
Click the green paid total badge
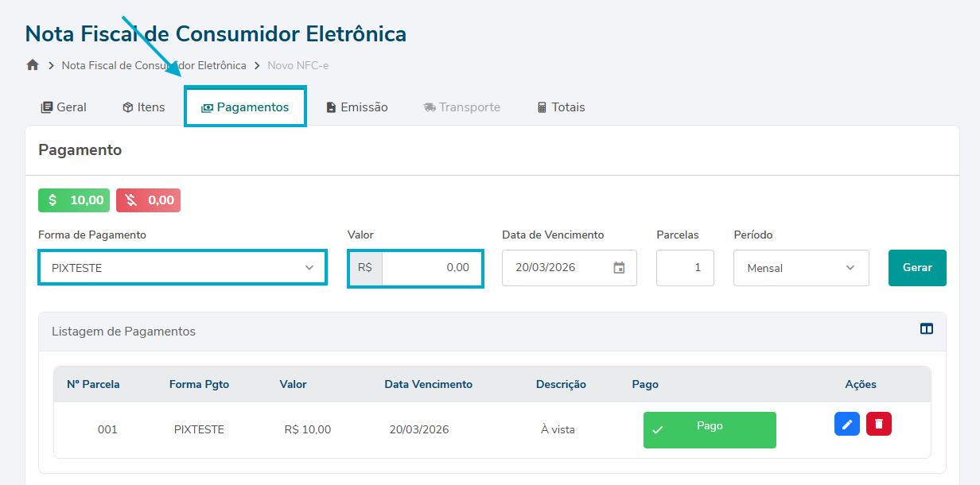[x=74, y=200]
